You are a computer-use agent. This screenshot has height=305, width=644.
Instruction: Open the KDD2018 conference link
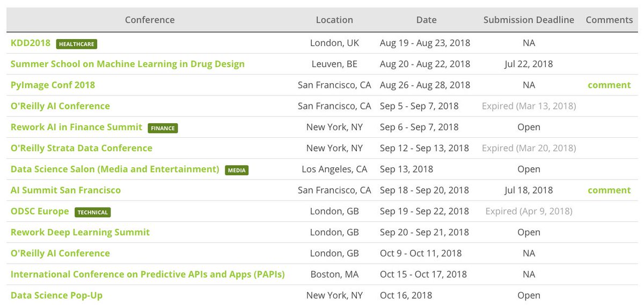coord(31,43)
